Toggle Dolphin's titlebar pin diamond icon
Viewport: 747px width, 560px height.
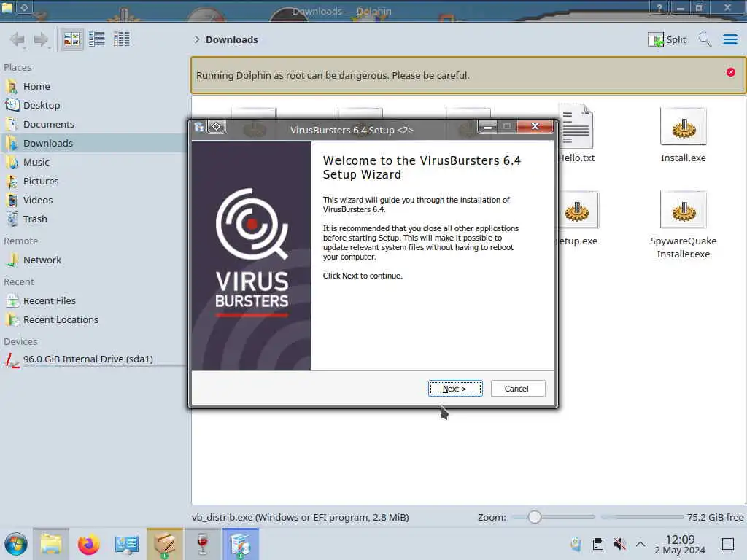(x=25, y=7)
